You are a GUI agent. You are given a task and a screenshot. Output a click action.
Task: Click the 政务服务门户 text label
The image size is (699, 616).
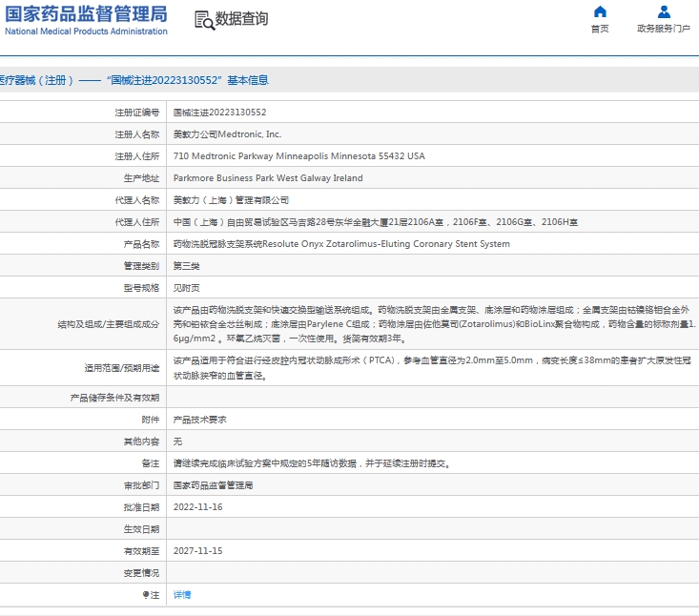click(664, 29)
